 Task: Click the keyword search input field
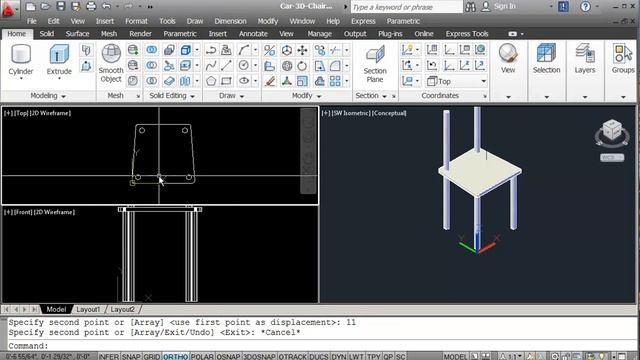(407, 7)
